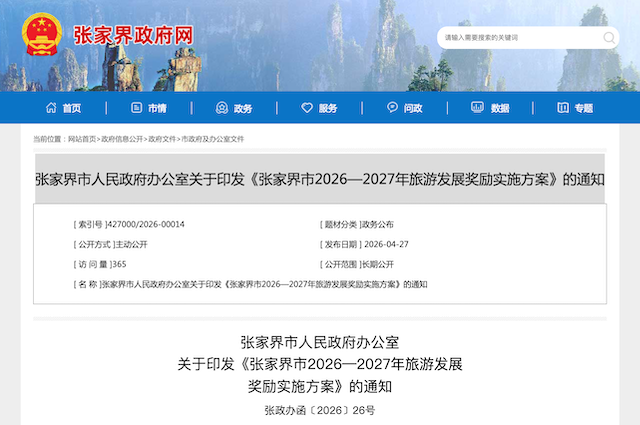Open the 专题 navigation item
Screen dimensions: 640x425
[584, 108]
